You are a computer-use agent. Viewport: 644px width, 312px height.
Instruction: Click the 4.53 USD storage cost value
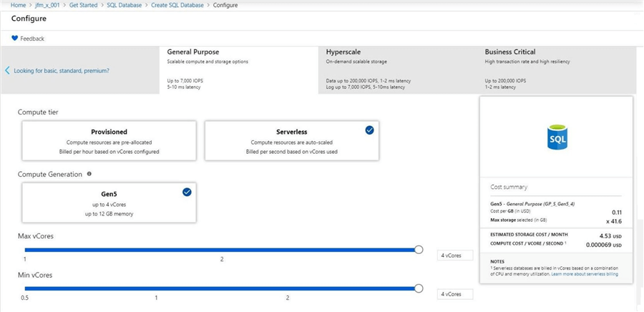[610, 236]
